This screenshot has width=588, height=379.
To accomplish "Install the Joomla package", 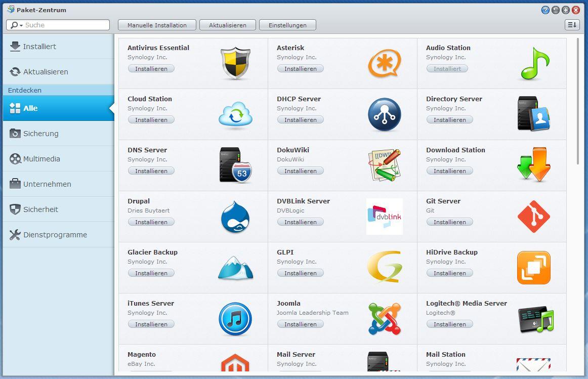I will coord(301,324).
